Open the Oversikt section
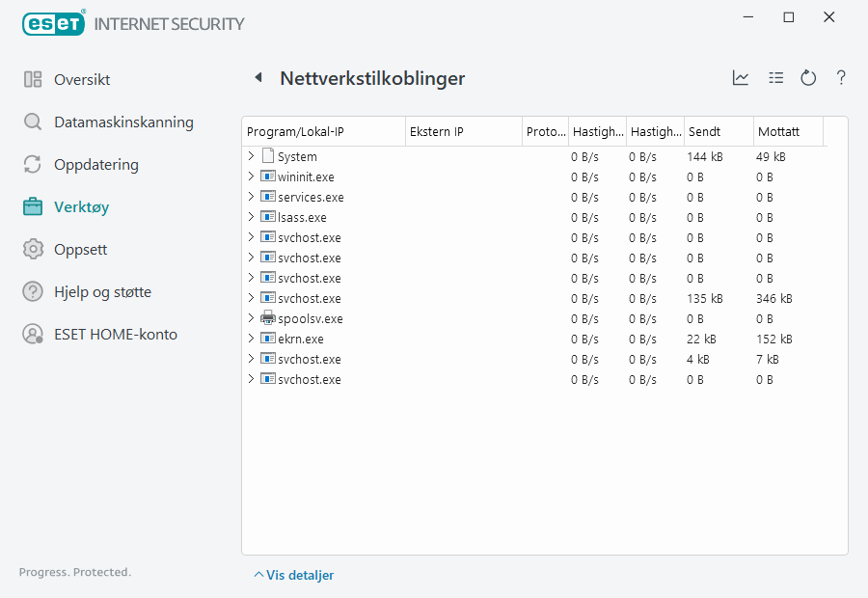This screenshot has height=598, width=868. 81,80
